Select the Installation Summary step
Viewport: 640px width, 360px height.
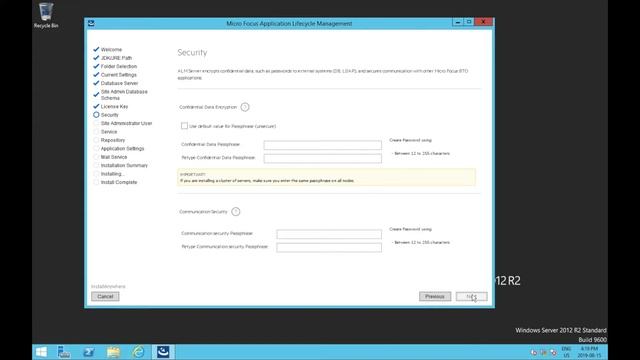pos(124,165)
